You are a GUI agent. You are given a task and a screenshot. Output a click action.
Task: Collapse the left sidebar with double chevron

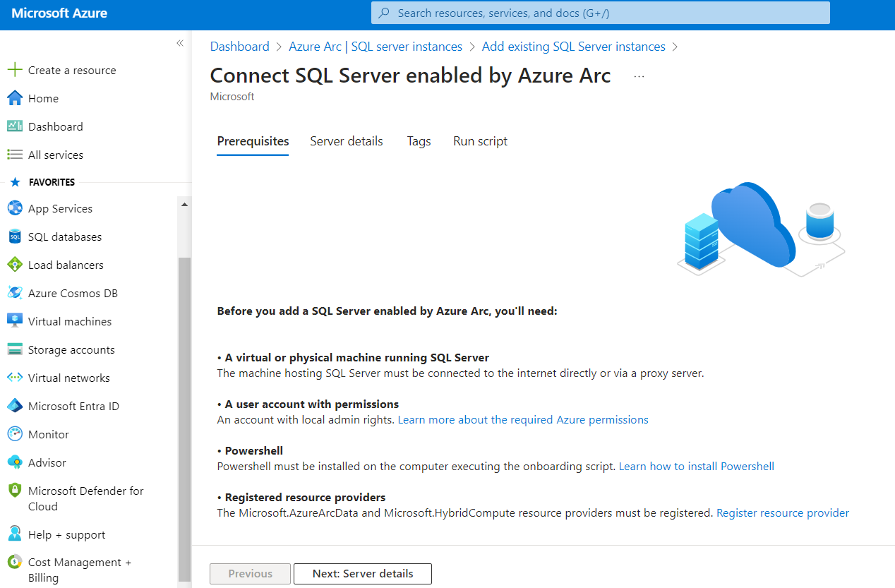[x=179, y=43]
